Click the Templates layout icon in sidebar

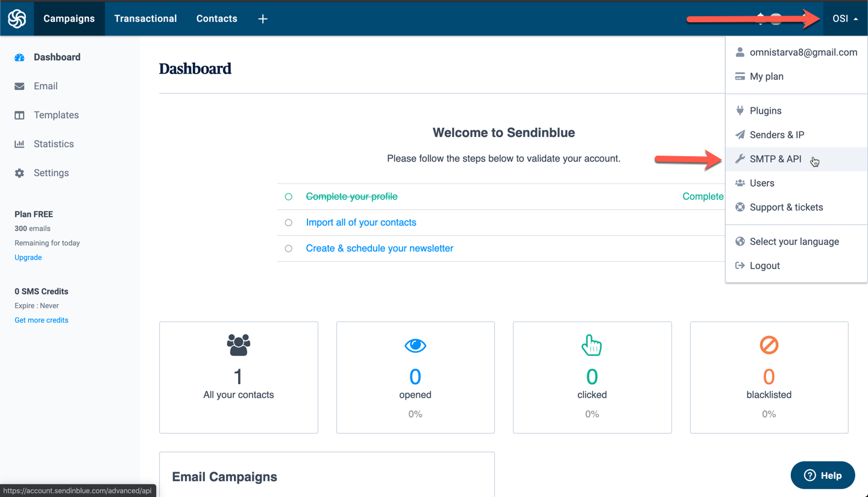(x=19, y=115)
